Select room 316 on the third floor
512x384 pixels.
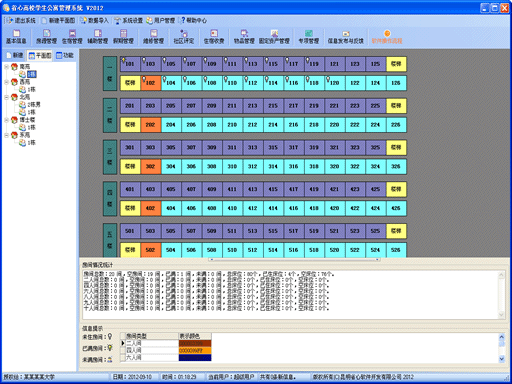click(294, 166)
